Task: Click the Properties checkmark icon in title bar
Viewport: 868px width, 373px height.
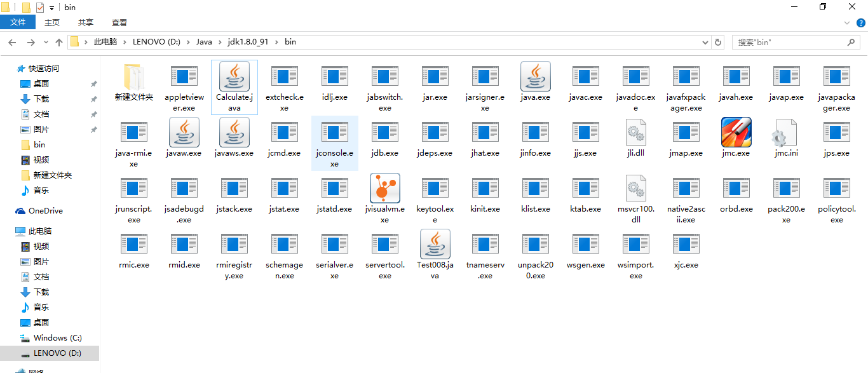Action: click(39, 8)
